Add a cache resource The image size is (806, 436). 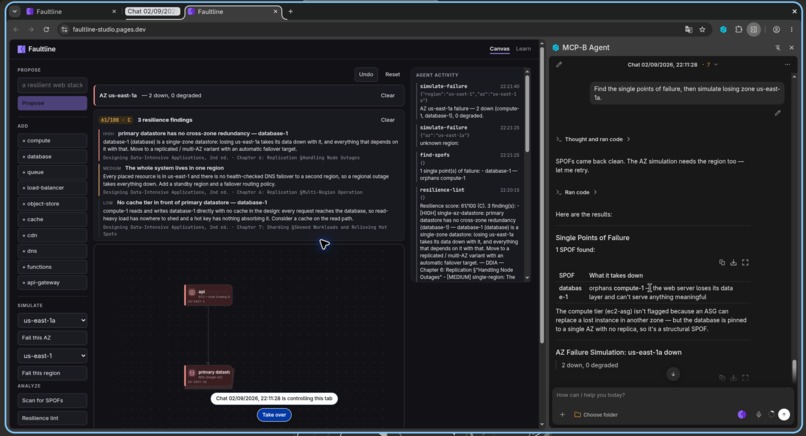(52, 219)
